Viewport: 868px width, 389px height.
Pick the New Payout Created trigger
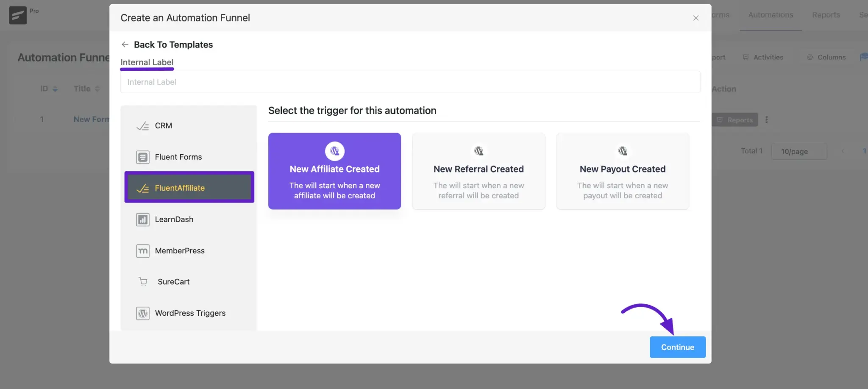click(622, 171)
